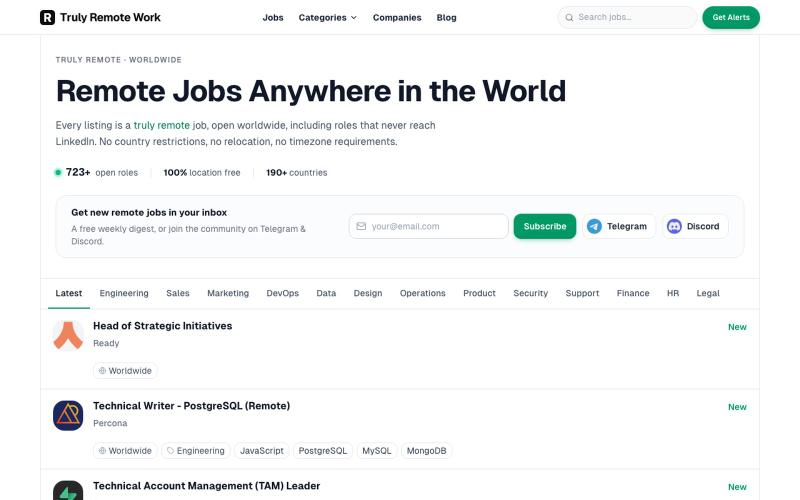Switch to the Marketing tab
The width and height of the screenshot is (800, 500).
[x=228, y=293]
